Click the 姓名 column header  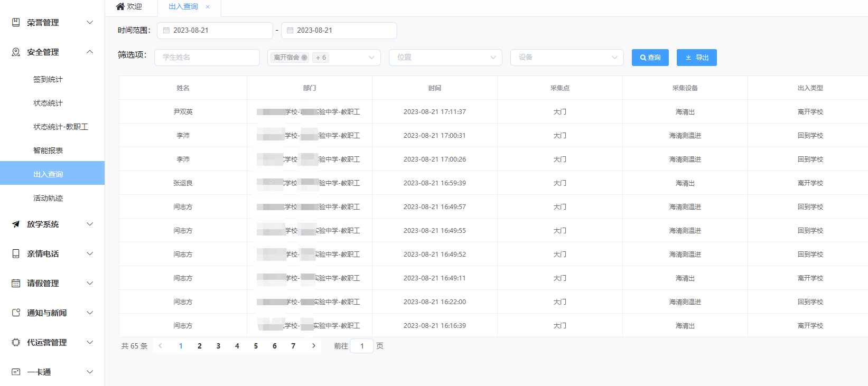pos(183,88)
